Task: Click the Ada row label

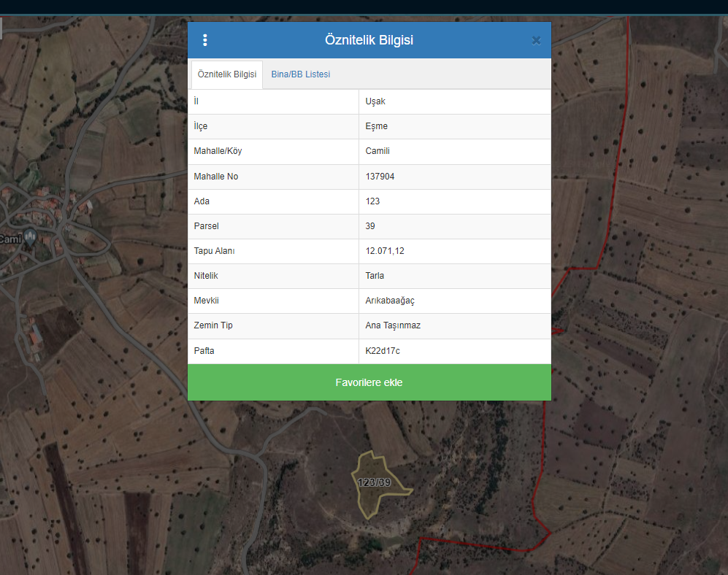Action: pos(202,201)
